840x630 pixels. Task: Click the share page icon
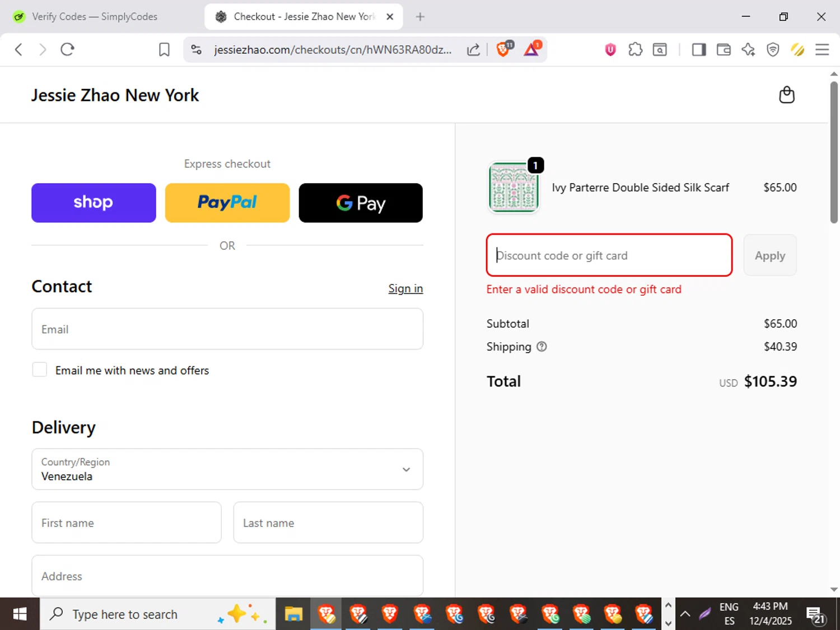[x=473, y=50]
